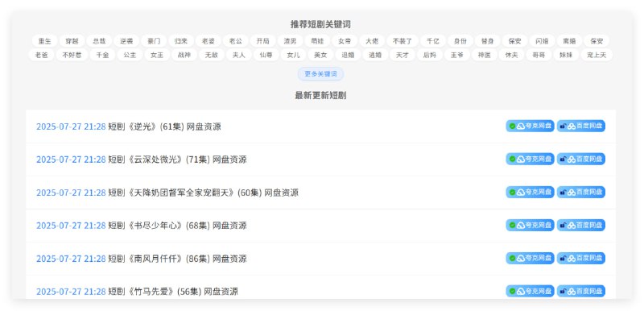The image size is (644, 311).
Task: Click 百度网盘 button for 《南风月仟仟》
Action: (580, 259)
